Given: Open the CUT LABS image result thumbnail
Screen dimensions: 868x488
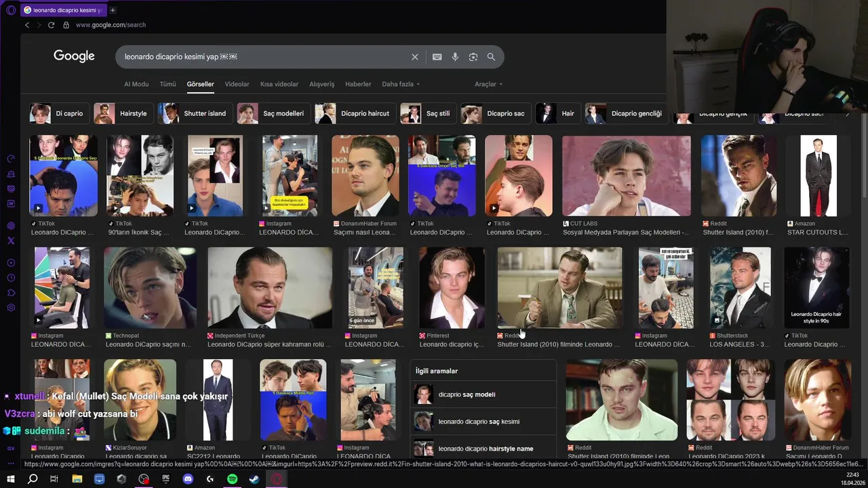Looking at the screenshot, I should coord(627,176).
